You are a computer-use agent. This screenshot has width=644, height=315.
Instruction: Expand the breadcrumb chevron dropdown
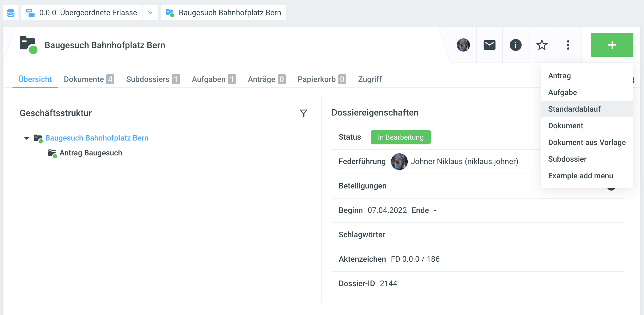coord(150,13)
